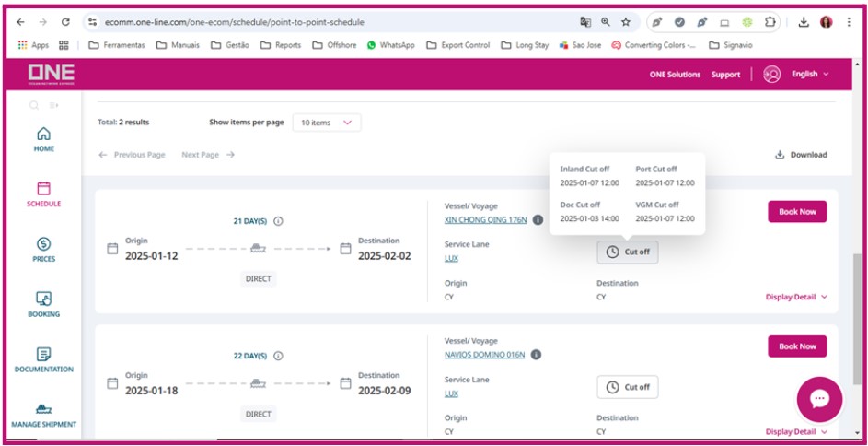Open the Converting Colors bookmark

[x=655, y=45]
